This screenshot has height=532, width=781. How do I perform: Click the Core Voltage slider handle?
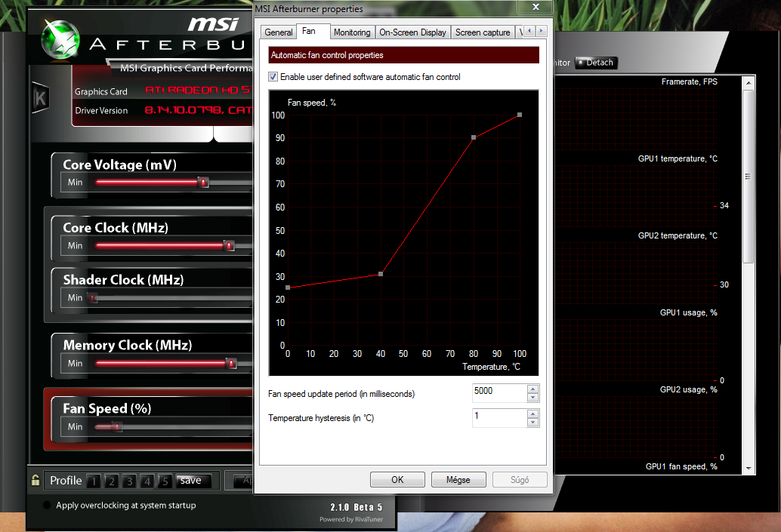click(x=203, y=182)
